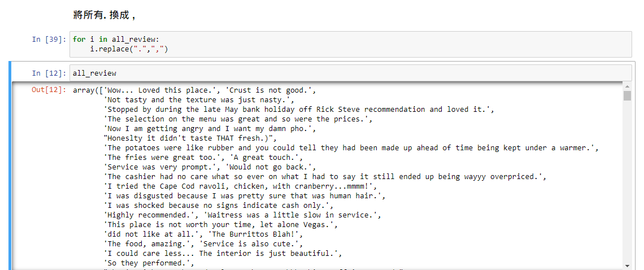This screenshot has height=270, width=644.
Task: Click the output area scrollbar thumb
Action: (x=626, y=96)
